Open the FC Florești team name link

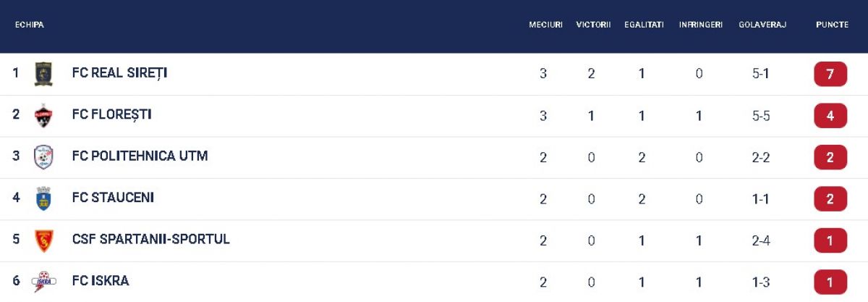(111, 114)
